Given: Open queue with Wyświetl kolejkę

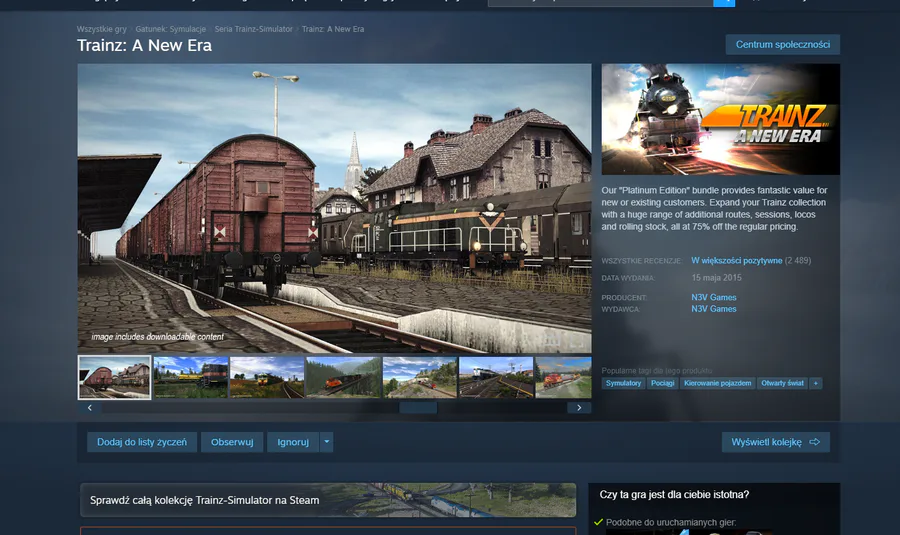Looking at the screenshot, I should pos(775,442).
